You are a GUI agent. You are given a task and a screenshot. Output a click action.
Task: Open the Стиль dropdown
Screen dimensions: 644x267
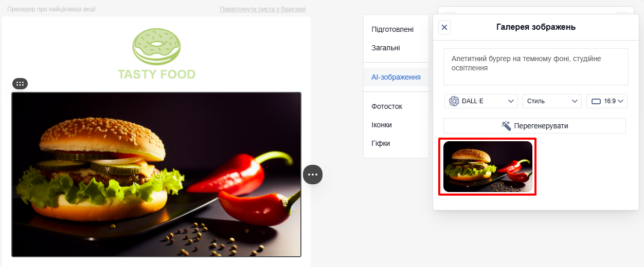click(x=552, y=101)
